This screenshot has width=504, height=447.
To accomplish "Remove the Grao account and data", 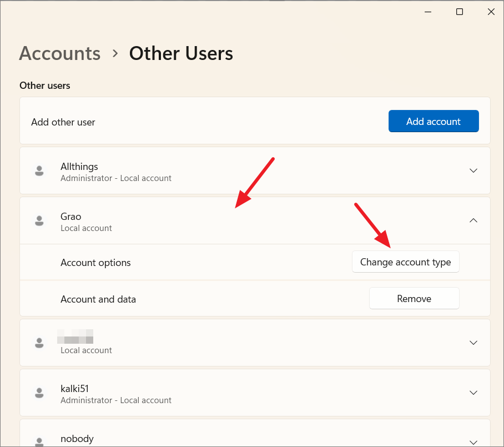I will [414, 298].
